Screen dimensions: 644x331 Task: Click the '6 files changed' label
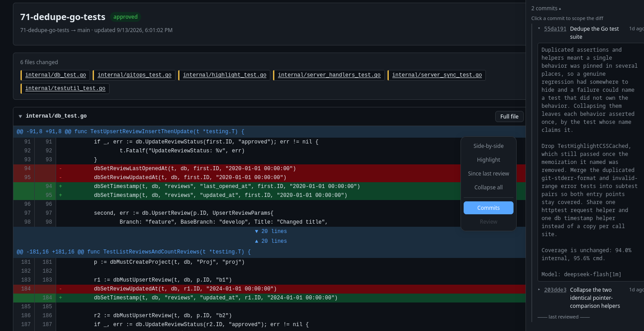tap(39, 62)
